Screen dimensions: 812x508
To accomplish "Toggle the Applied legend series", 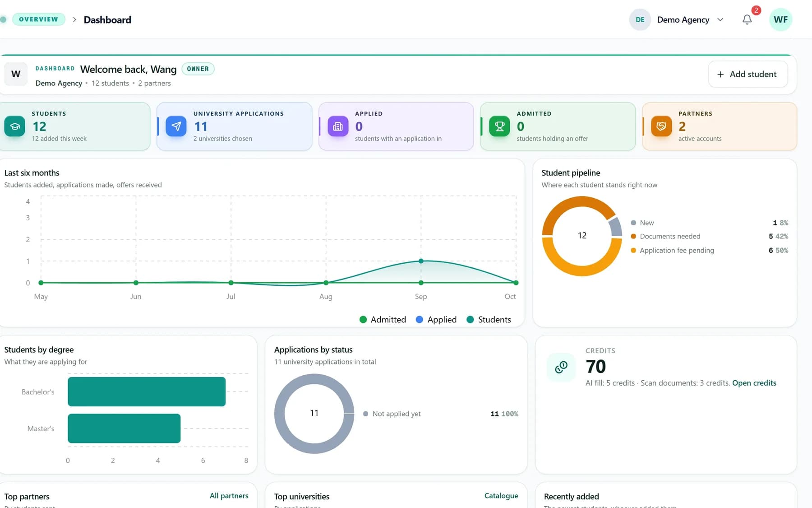I will (x=436, y=320).
